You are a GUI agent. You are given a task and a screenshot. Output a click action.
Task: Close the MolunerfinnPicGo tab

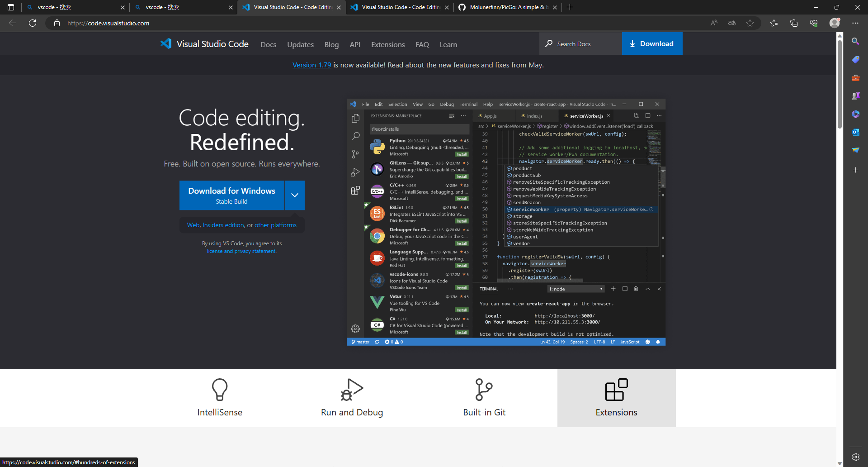[555, 7]
